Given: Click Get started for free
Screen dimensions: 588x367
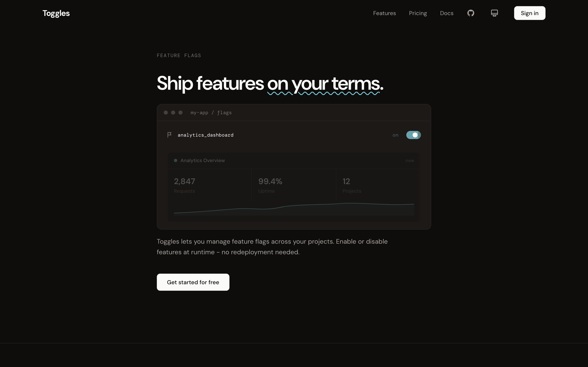Looking at the screenshot, I should click(193, 282).
